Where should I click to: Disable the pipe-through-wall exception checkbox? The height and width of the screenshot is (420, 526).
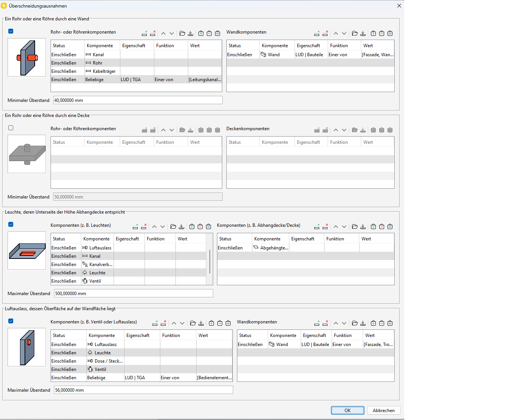(11, 31)
